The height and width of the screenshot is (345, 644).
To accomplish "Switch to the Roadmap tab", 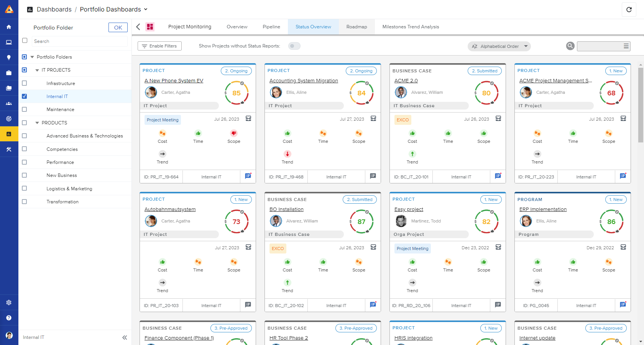I will point(356,26).
